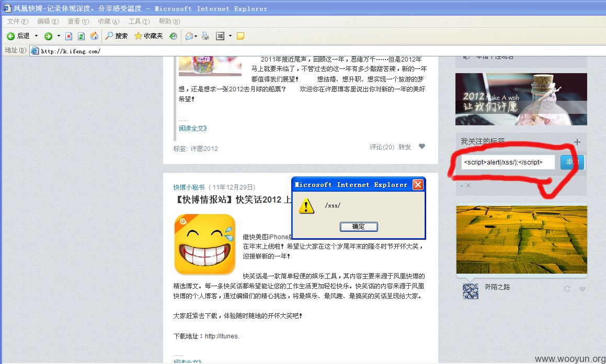The height and width of the screenshot is (364, 606).
Task: Click the Back arrow toolbar icon
Action: [11, 36]
